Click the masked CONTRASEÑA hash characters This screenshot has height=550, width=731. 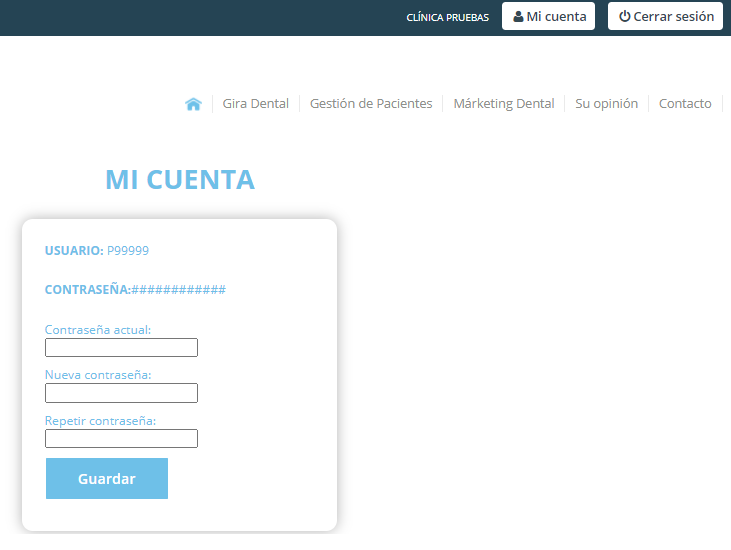[x=179, y=290]
